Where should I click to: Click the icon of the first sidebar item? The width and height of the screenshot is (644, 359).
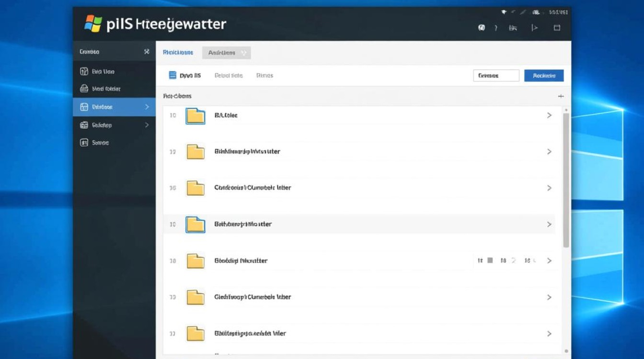tap(83, 71)
